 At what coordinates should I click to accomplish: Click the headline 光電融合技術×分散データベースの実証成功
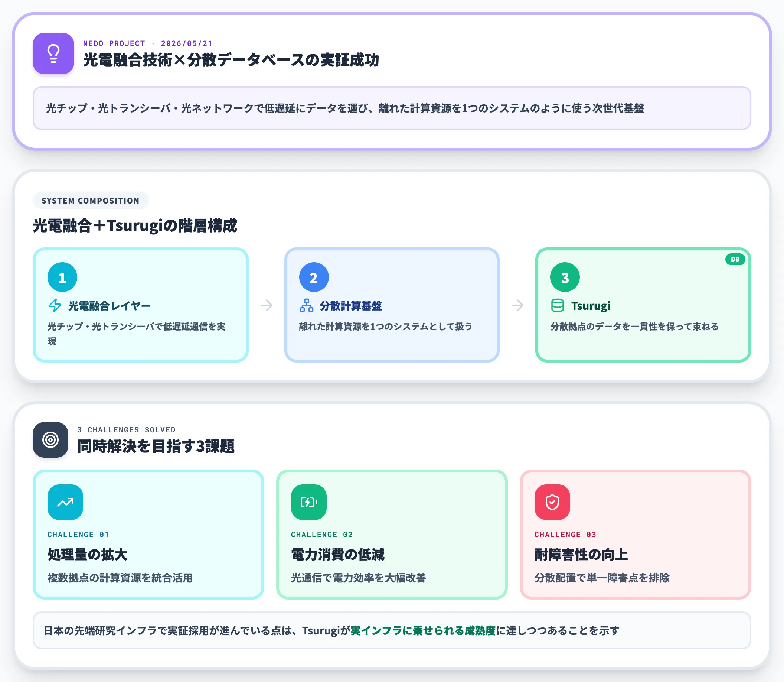tap(231, 60)
